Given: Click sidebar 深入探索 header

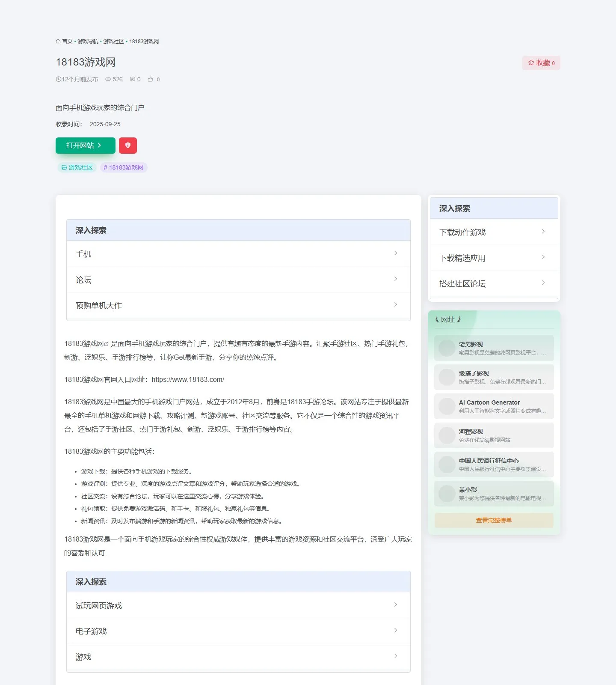Looking at the screenshot, I should click(494, 208).
